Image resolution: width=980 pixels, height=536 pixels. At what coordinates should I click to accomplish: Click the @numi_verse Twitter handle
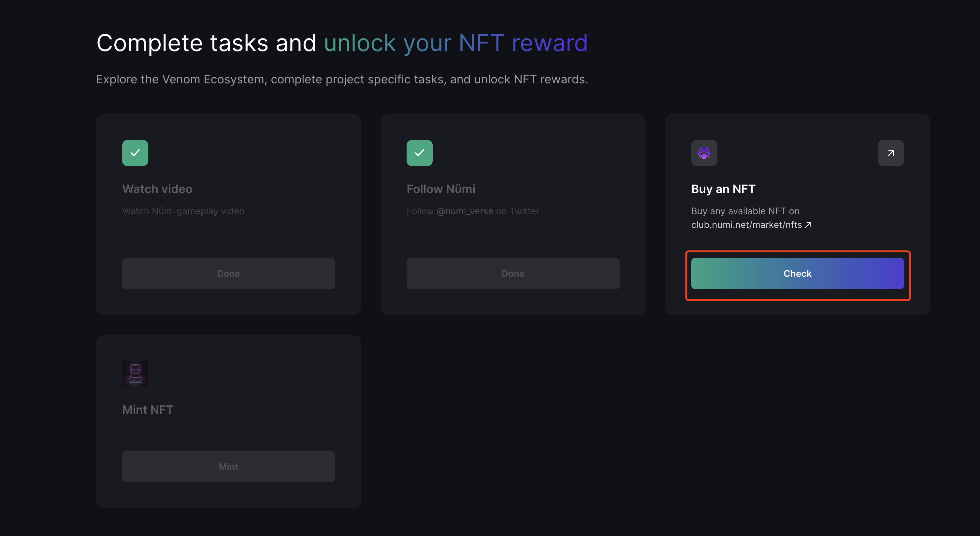click(x=465, y=211)
